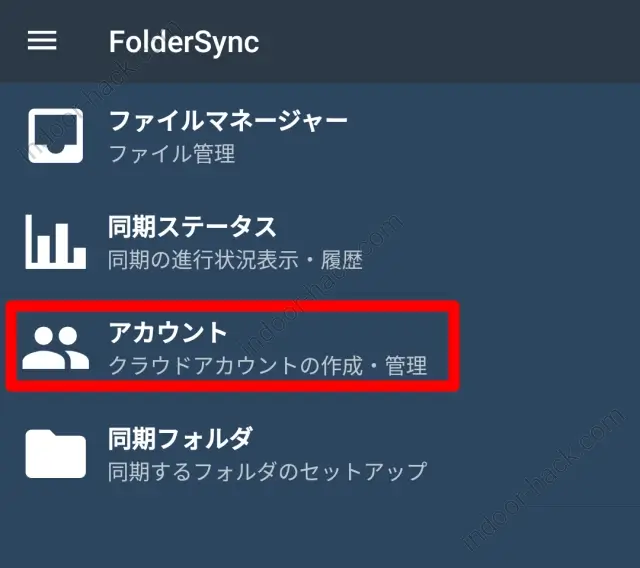640x568 pixels.
Task: Tap the sync folder icon
Action: point(56,454)
